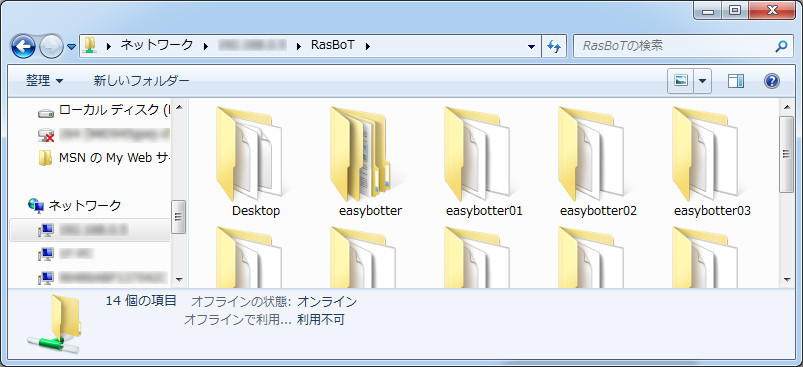The image size is (803, 367).
Task: Open the 整理 menu
Action: coord(45,80)
